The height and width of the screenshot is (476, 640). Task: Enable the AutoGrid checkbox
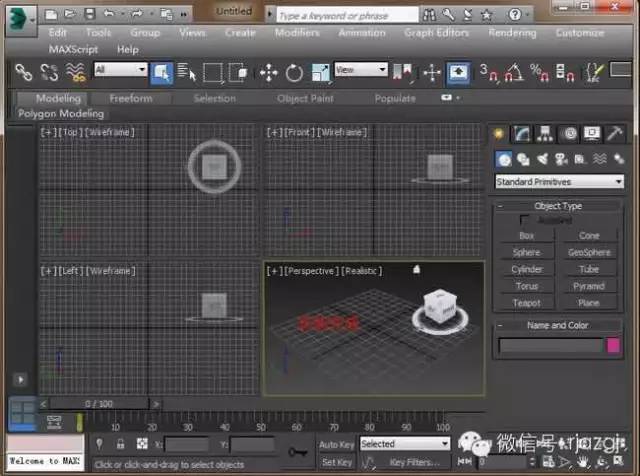coord(525,220)
